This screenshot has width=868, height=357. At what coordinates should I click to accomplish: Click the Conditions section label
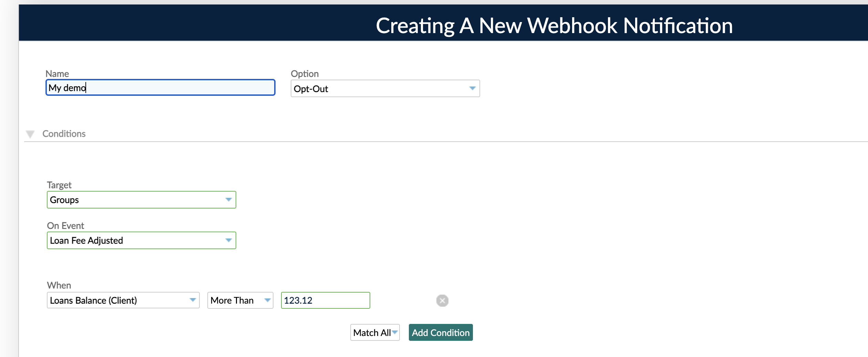64,134
